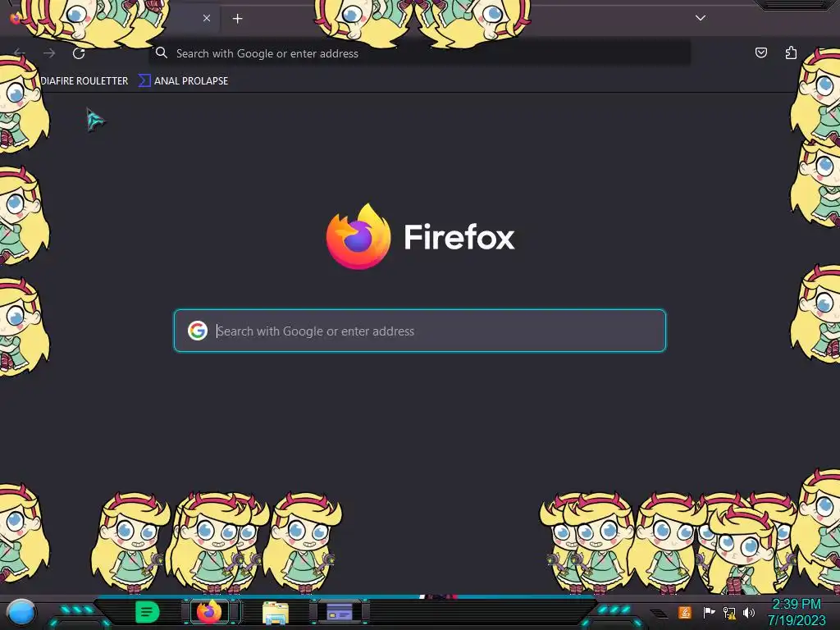This screenshot has height=630, width=840.
Task: Open the Windows Start orb
Action: (x=21, y=612)
